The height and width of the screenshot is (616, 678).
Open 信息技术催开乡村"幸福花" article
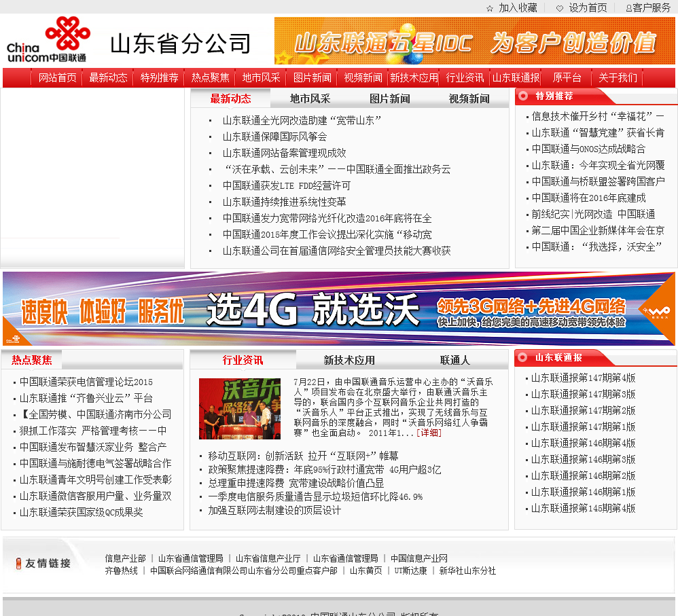coord(598,116)
